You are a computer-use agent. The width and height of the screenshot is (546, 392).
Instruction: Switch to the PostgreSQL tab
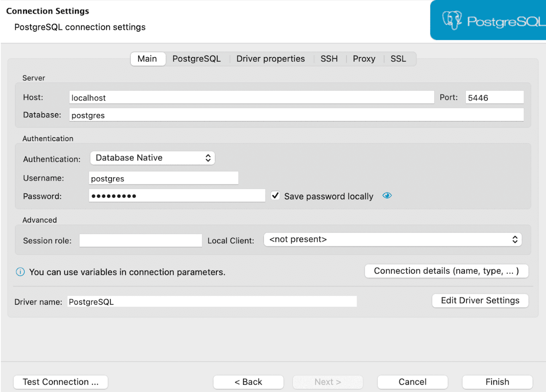click(x=196, y=59)
